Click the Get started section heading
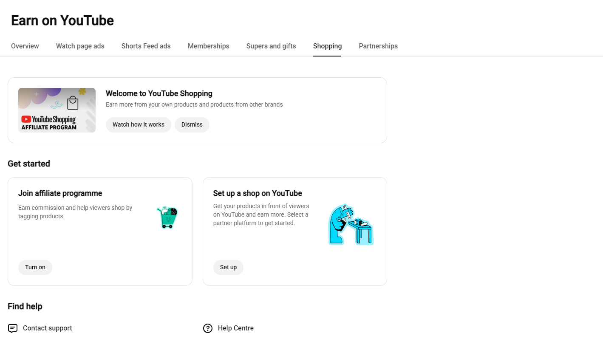This screenshot has width=603, height=364. pyautogui.click(x=29, y=164)
